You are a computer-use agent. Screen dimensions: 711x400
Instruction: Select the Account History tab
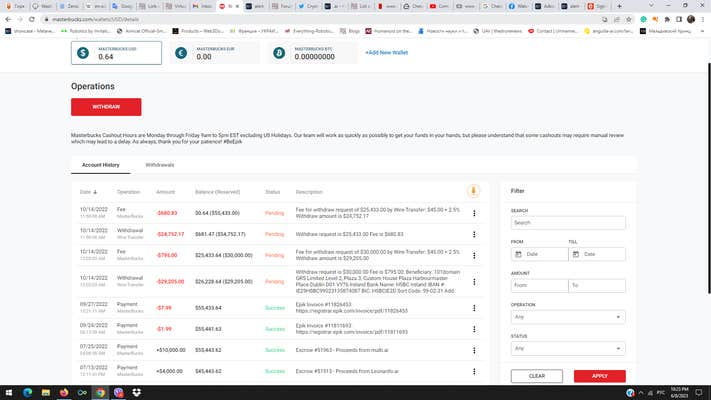[x=101, y=164]
